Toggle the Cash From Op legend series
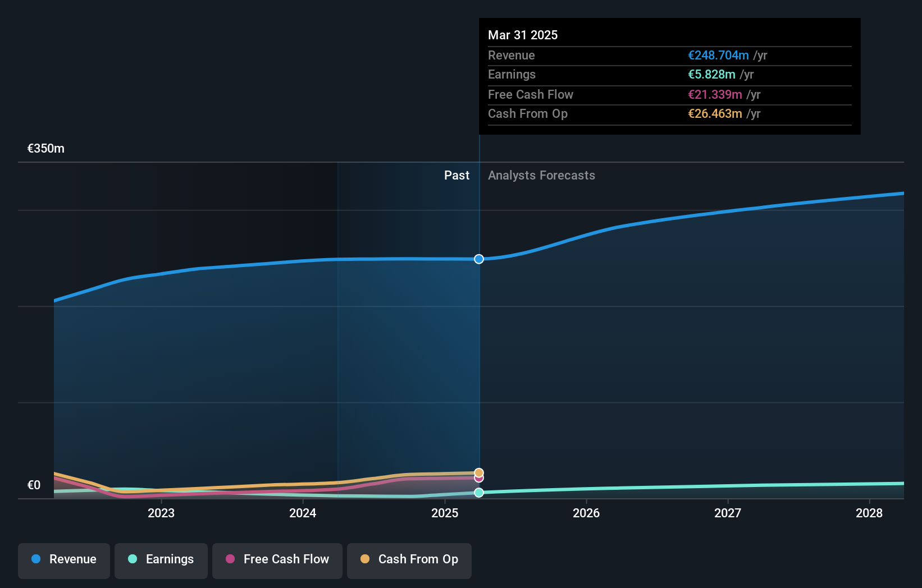The image size is (922, 588). (409, 561)
